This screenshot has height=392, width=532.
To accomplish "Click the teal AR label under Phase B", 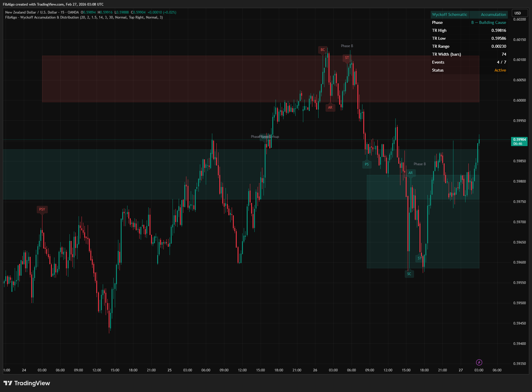I will click(411, 173).
